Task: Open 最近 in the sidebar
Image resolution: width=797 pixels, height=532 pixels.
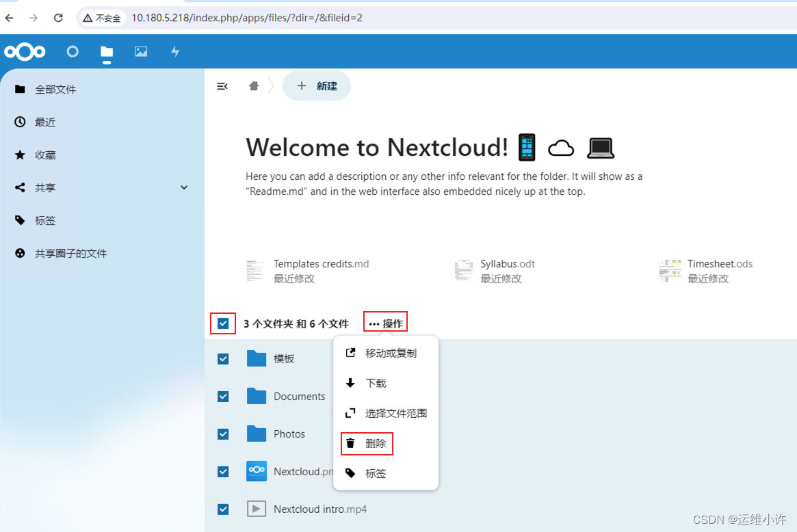Action: pos(102,122)
